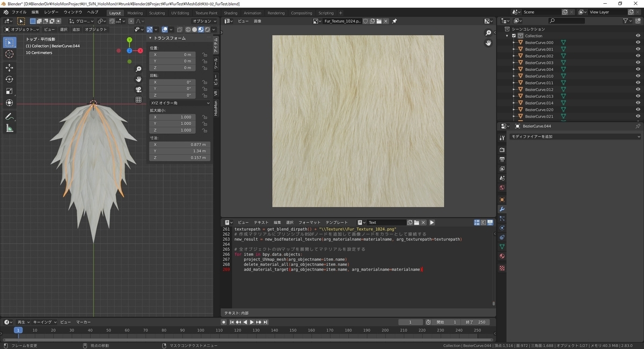644x349 pixels.
Task: Open the transform orientation dropdown
Action: [x=82, y=21]
